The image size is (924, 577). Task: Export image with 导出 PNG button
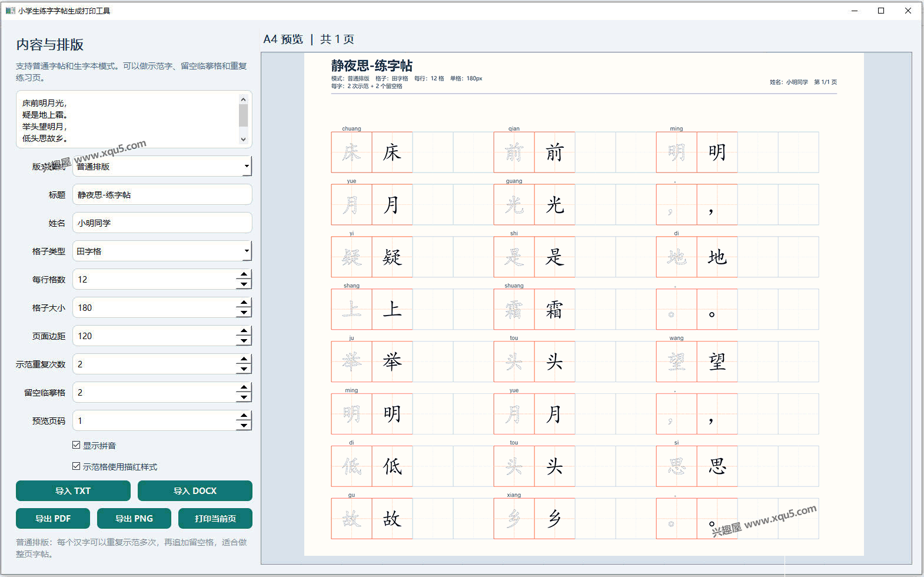134,519
